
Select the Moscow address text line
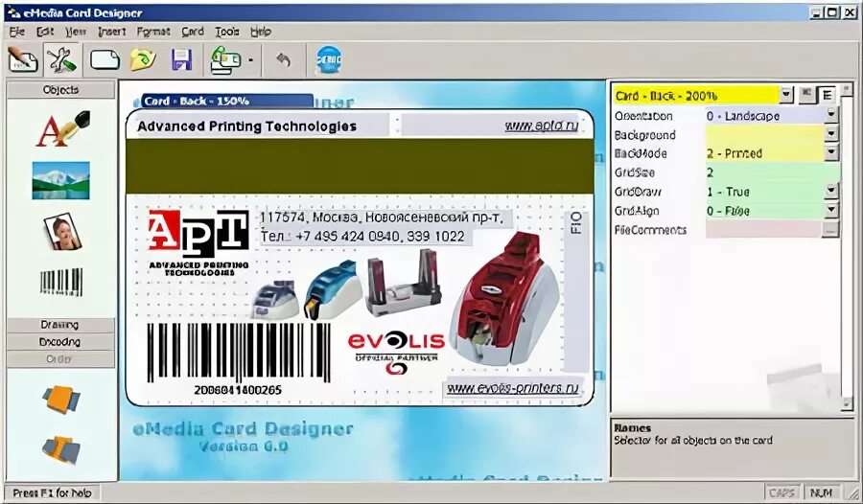(382, 218)
